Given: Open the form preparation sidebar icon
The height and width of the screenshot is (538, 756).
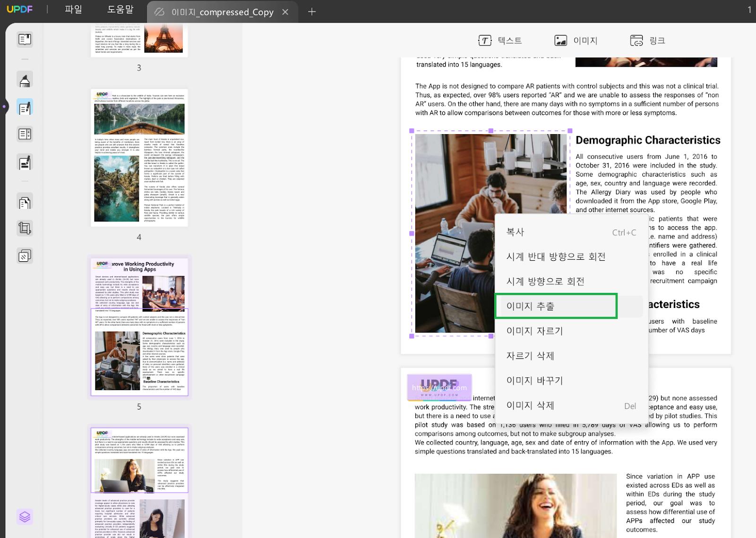Looking at the screenshot, I should 25,134.
